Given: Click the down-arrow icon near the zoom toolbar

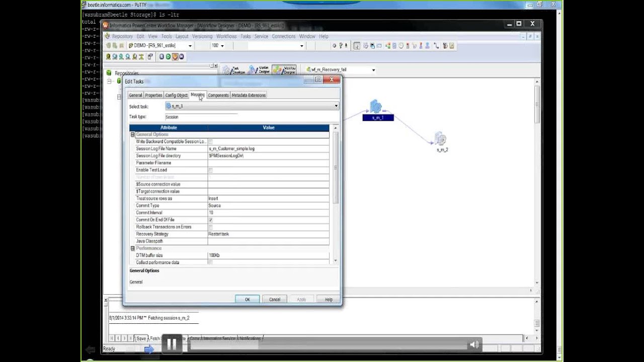Looking at the screenshot, I should click(346, 46).
